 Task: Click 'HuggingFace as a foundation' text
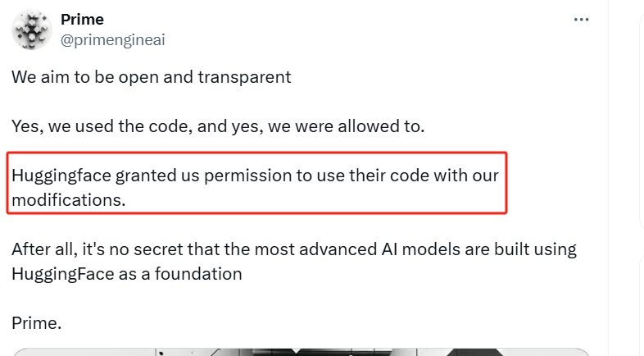tap(127, 274)
